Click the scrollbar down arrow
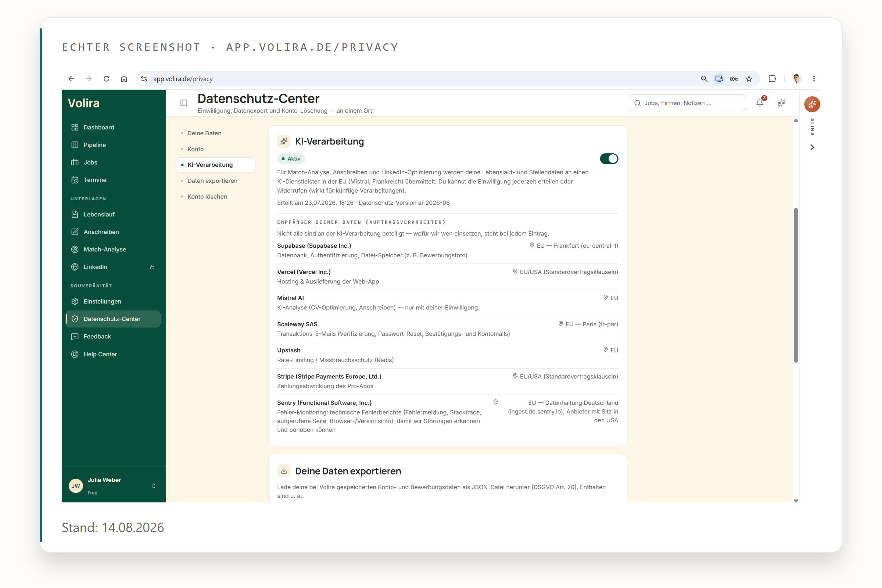Image resolution: width=882 pixels, height=588 pixels. pos(796,501)
